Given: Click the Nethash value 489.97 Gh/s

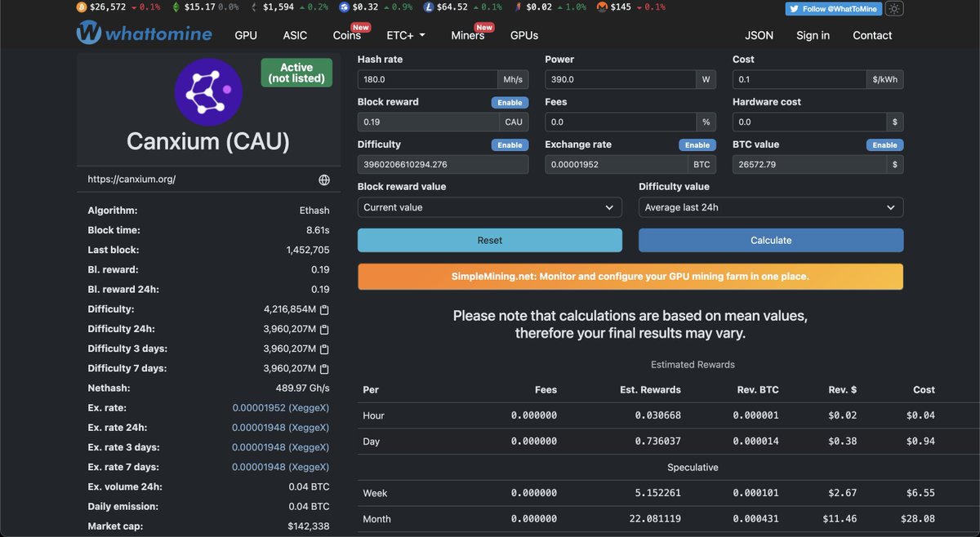Looking at the screenshot, I should pyautogui.click(x=302, y=388).
